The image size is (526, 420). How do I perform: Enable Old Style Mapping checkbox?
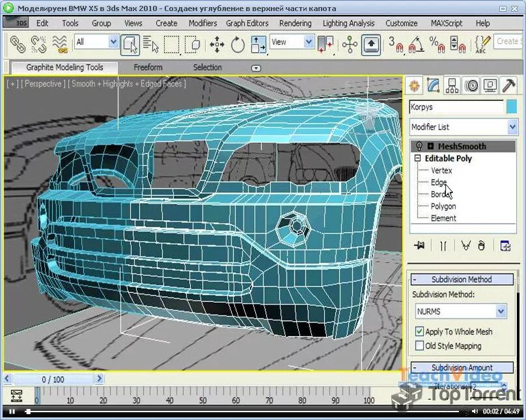click(419, 346)
